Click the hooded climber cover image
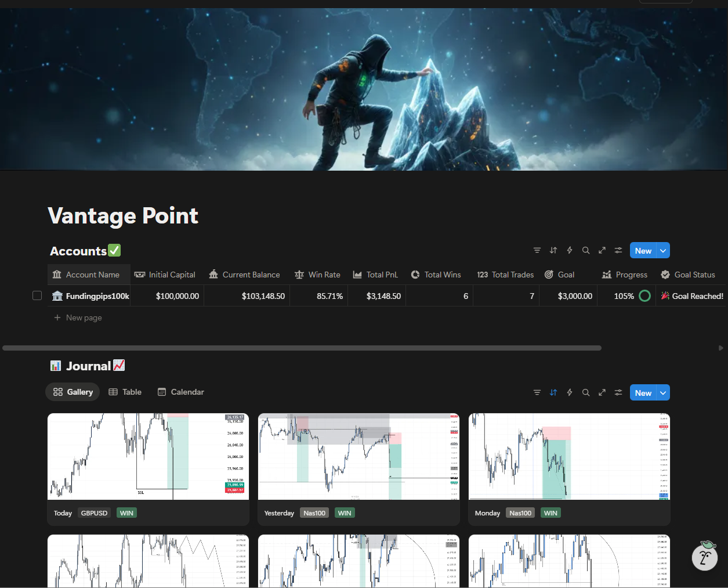This screenshot has width=728, height=588. click(364, 89)
